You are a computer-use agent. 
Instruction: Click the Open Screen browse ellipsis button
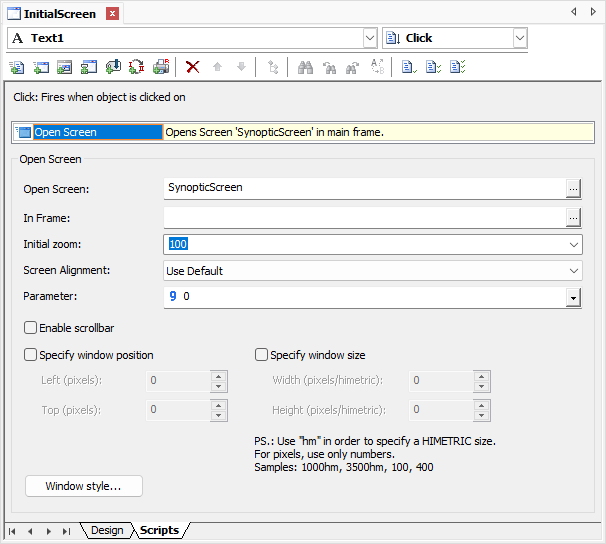pyautogui.click(x=573, y=188)
